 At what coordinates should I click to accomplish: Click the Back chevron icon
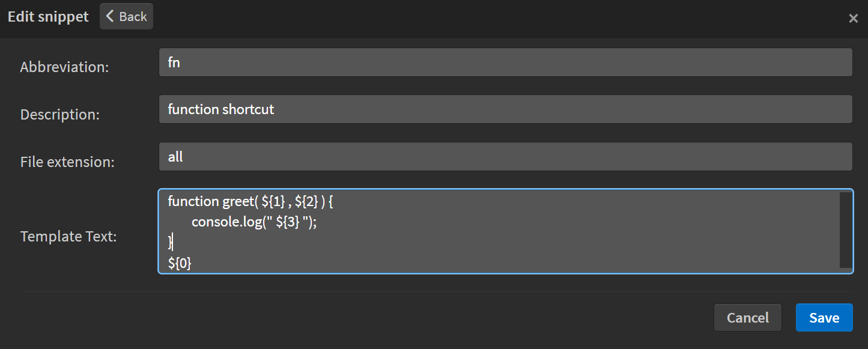(111, 17)
